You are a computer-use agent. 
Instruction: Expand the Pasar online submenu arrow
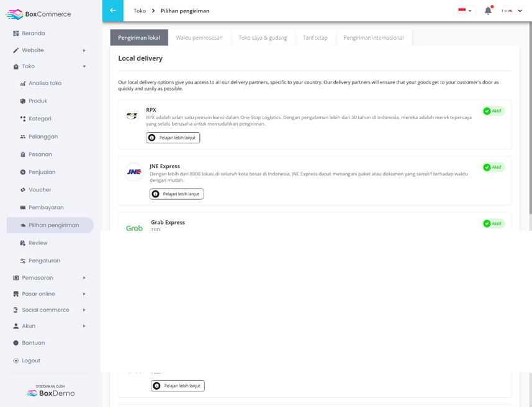click(84, 294)
